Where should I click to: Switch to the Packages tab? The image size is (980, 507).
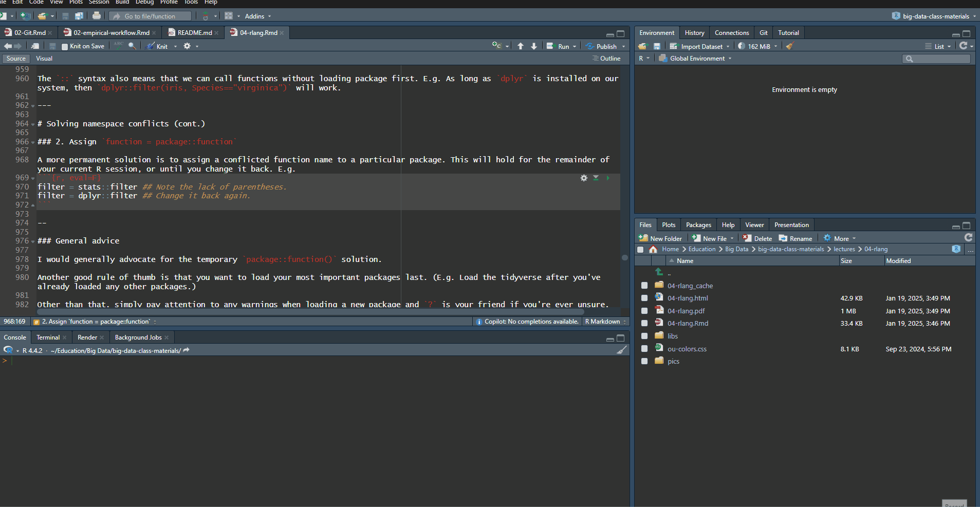tap(698, 225)
